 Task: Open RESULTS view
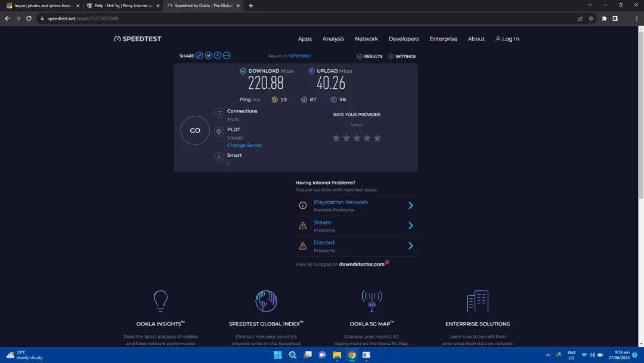tap(370, 56)
